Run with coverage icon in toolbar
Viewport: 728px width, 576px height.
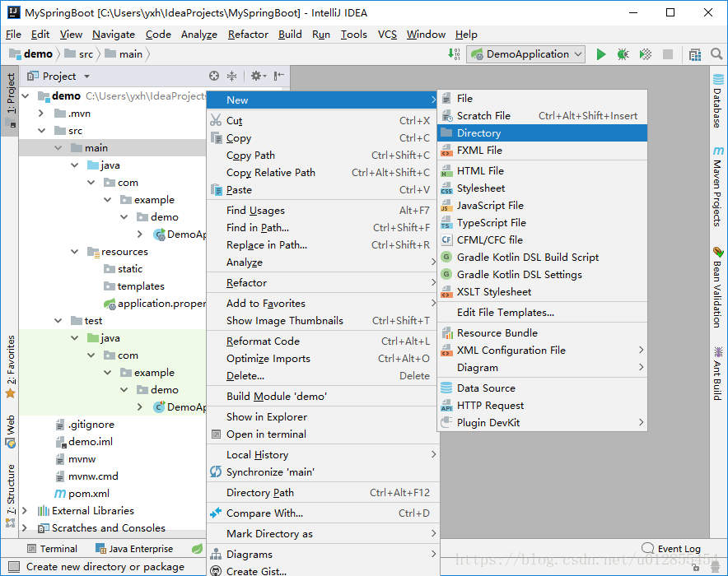click(646, 54)
